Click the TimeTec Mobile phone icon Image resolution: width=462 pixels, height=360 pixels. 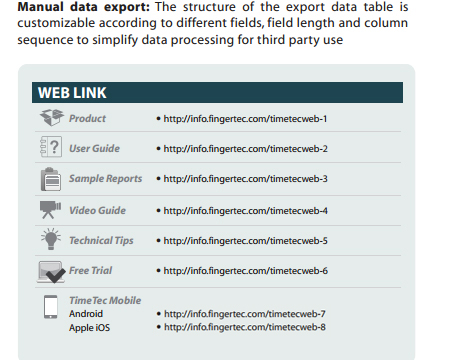tap(51, 306)
